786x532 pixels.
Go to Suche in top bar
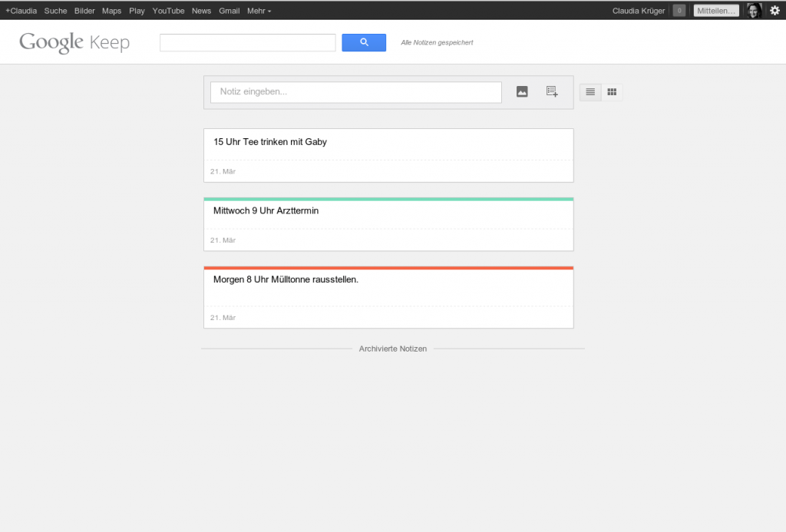(x=55, y=11)
